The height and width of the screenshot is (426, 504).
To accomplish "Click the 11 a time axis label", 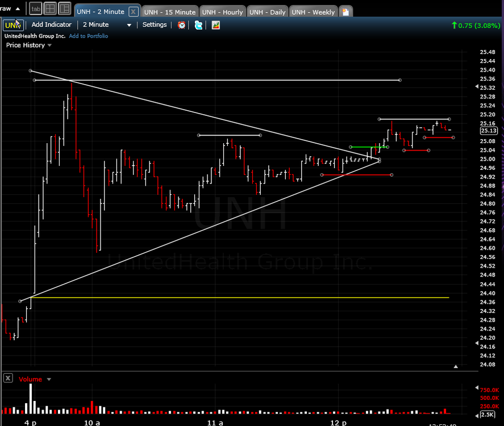I will pyautogui.click(x=215, y=423).
